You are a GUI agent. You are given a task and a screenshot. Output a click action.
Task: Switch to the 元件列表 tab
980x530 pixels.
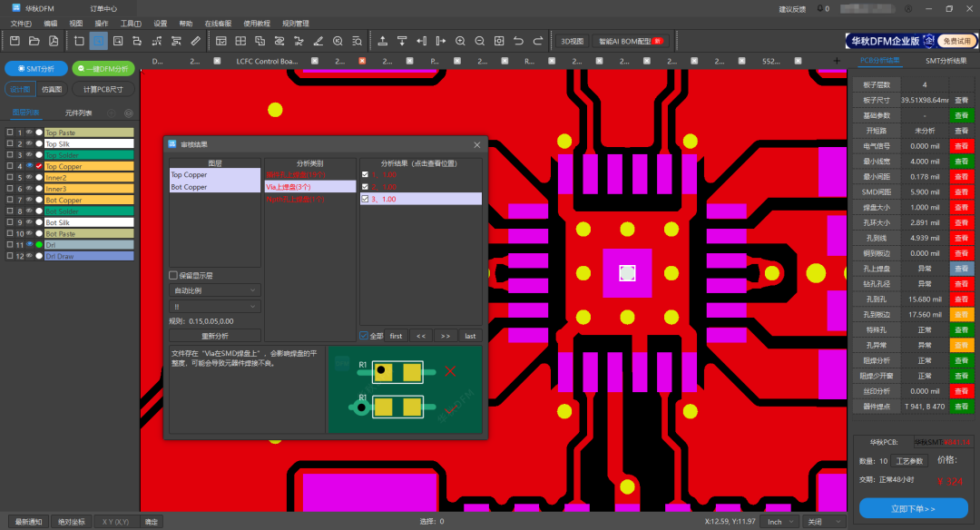click(x=77, y=113)
